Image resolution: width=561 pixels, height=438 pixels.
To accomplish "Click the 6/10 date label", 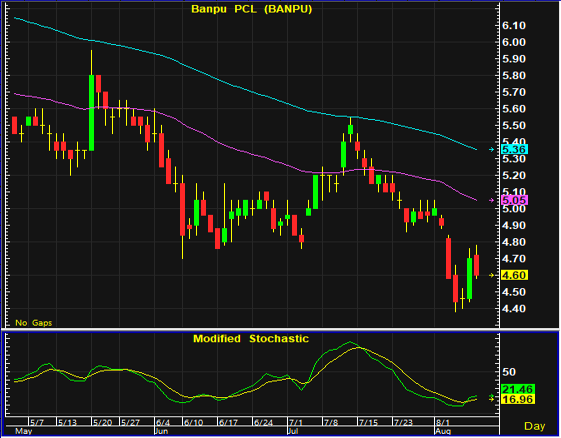I will pyautogui.click(x=193, y=423).
